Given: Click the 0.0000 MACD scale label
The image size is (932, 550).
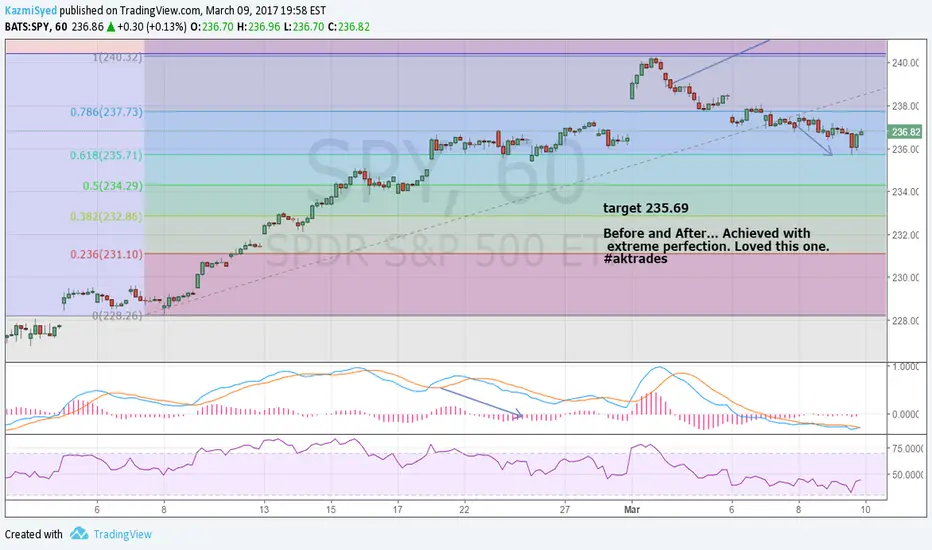Looking at the screenshot, I should point(906,414).
